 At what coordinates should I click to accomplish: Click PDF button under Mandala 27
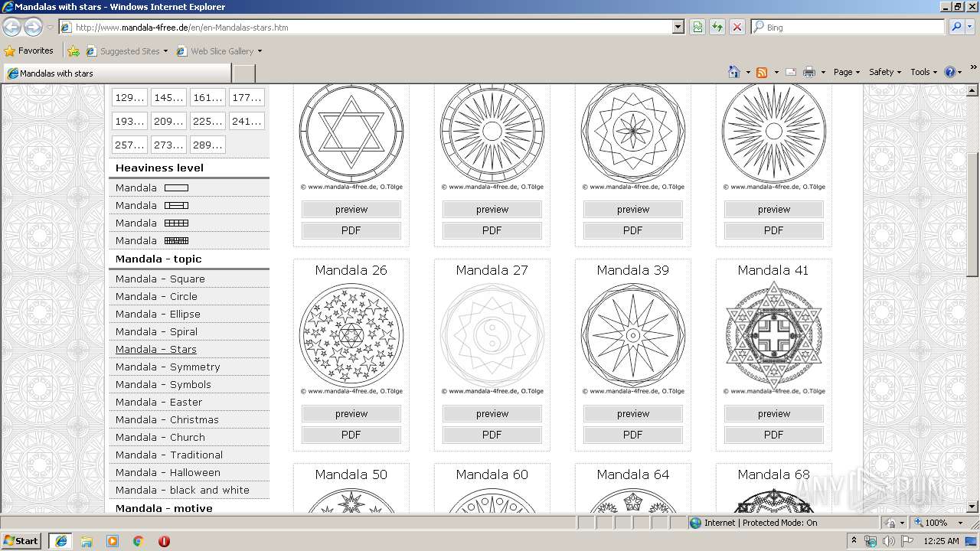(492, 435)
